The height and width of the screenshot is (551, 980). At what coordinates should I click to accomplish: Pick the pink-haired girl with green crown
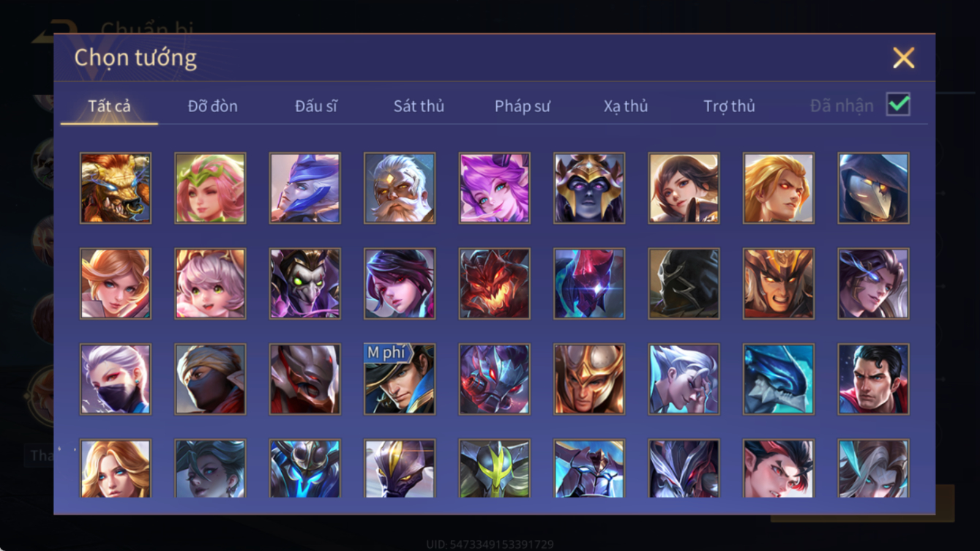point(210,188)
